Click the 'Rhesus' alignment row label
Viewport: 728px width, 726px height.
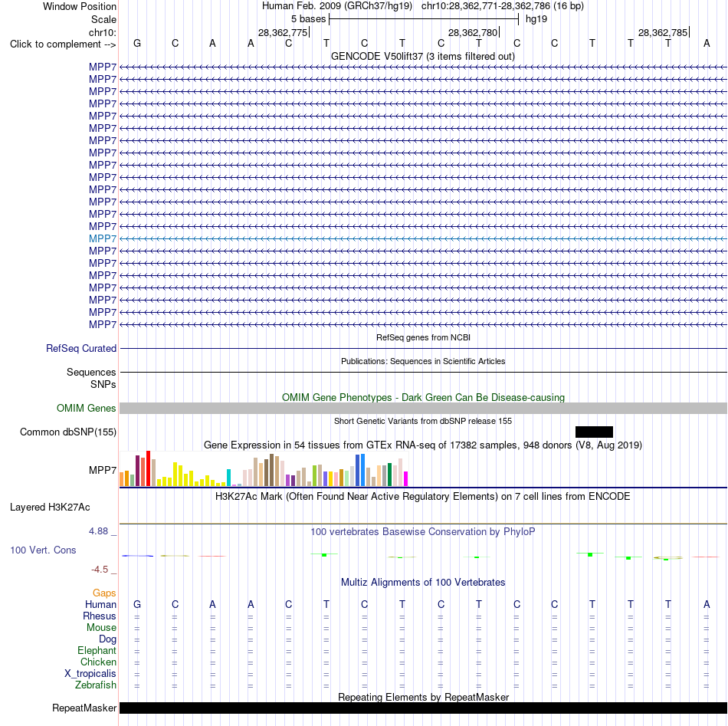(100, 616)
